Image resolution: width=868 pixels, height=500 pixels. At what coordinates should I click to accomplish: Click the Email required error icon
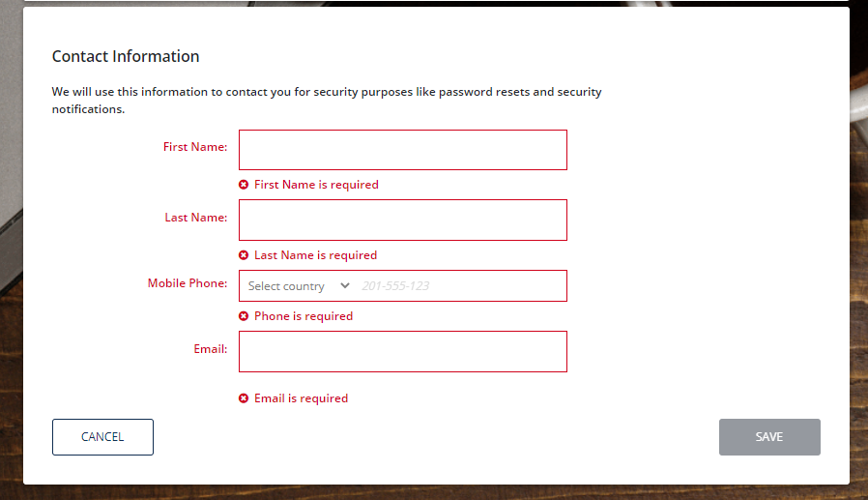click(244, 398)
